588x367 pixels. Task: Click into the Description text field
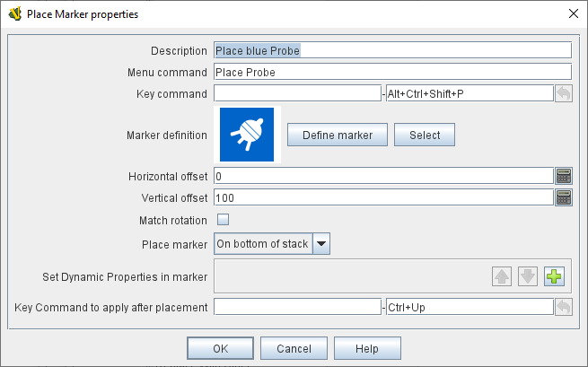(x=392, y=50)
